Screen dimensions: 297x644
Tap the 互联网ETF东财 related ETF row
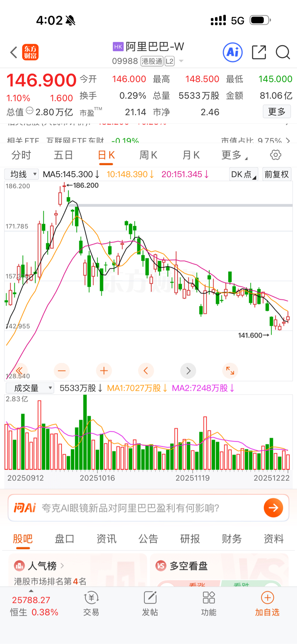point(148,140)
